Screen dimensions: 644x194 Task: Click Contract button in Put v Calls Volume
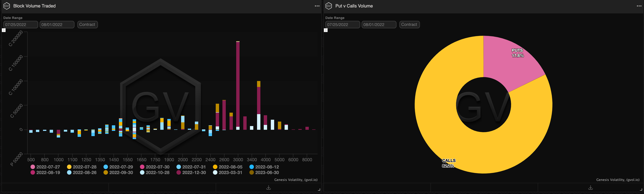(x=409, y=25)
